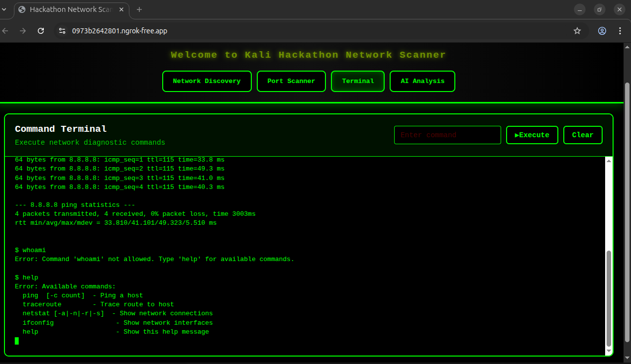Screen dimensions: 631x364
Task: Click the terminal scrollbar thumb
Action: coord(609,298)
